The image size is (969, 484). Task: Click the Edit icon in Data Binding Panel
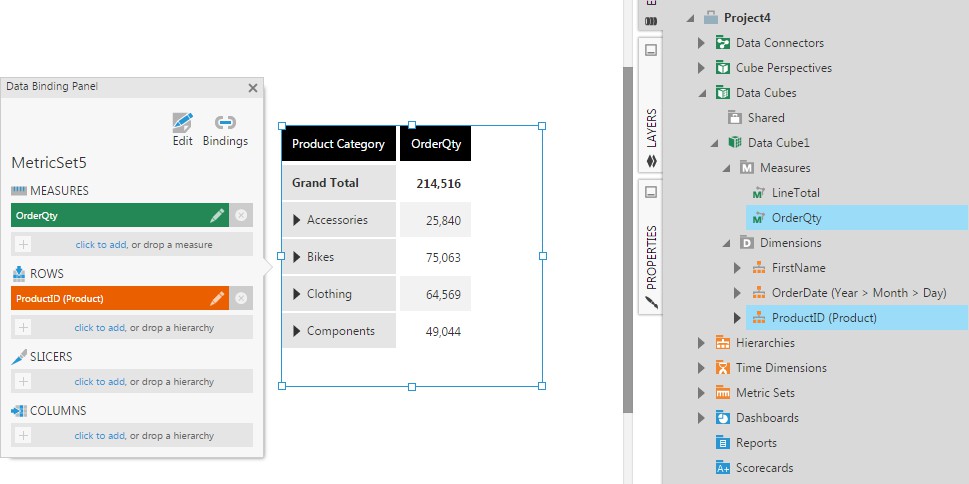pos(182,123)
